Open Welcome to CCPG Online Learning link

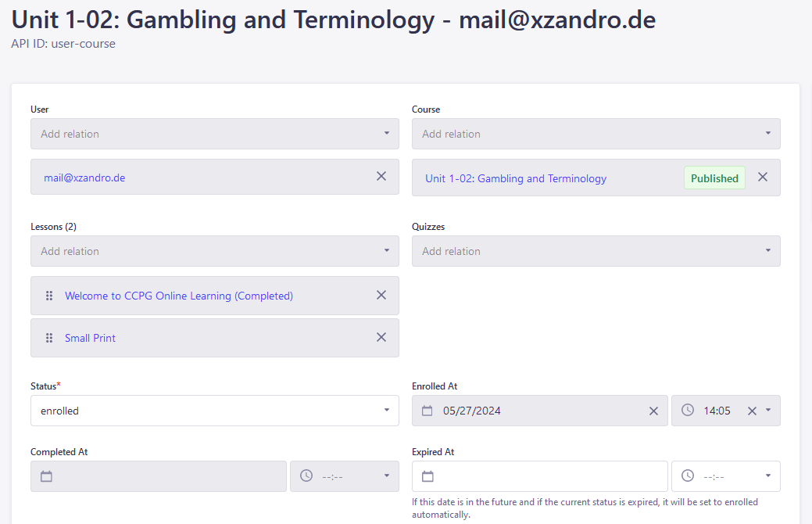click(179, 296)
